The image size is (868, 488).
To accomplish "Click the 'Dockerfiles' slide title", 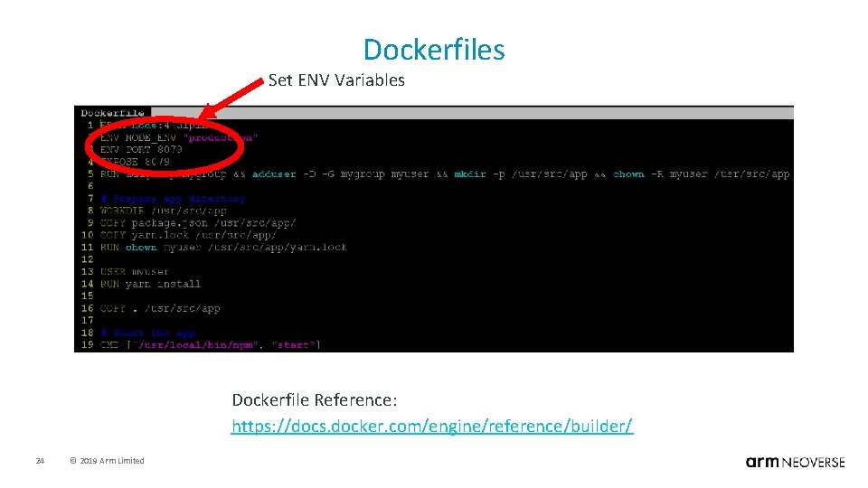I will pyautogui.click(x=434, y=50).
